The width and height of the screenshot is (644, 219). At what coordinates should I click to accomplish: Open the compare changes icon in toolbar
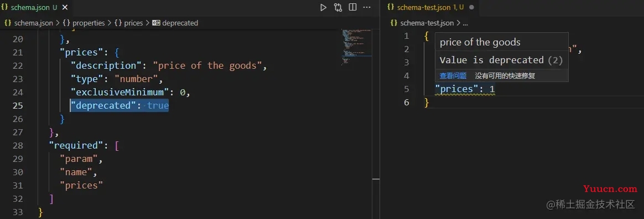click(338, 7)
